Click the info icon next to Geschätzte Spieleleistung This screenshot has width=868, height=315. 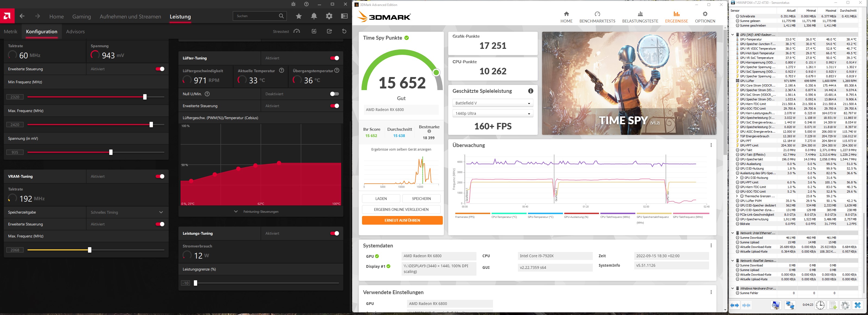point(530,91)
